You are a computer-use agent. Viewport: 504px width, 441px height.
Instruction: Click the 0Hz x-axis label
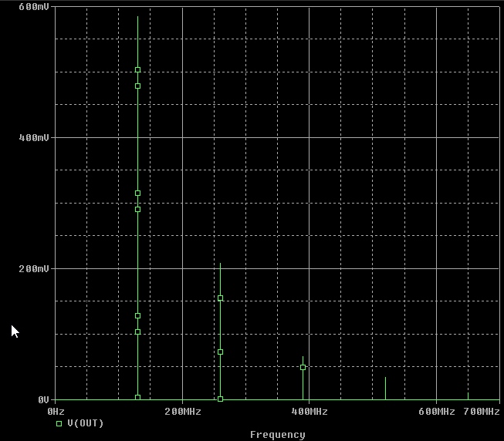56,412
